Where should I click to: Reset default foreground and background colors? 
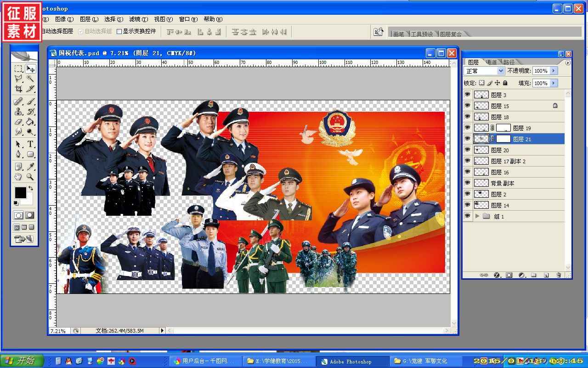pyautogui.click(x=16, y=203)
